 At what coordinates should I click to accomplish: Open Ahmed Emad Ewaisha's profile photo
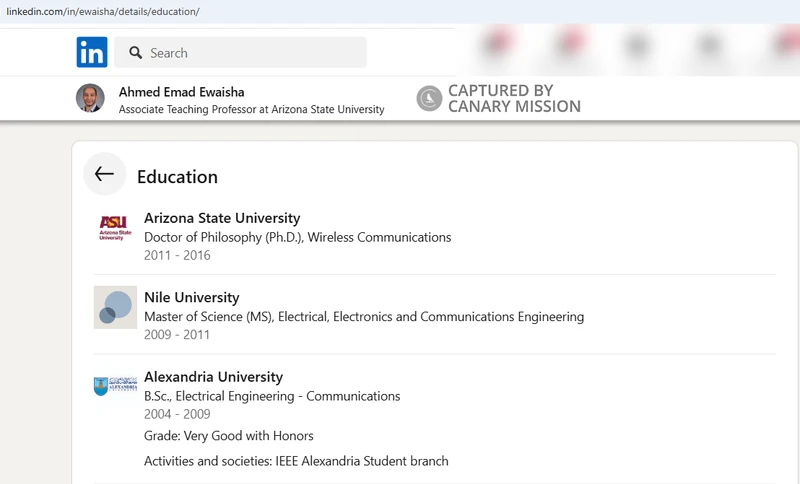[90, 98]
